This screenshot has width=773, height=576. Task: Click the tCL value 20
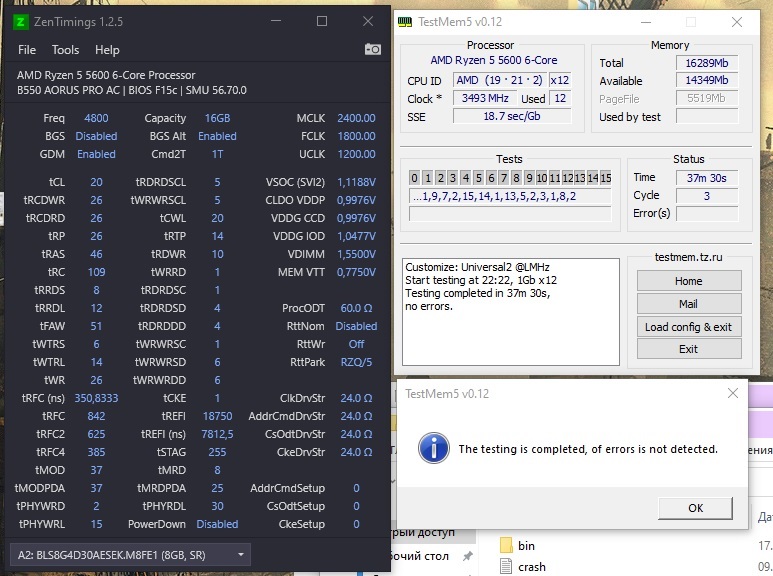coord(96,182)
